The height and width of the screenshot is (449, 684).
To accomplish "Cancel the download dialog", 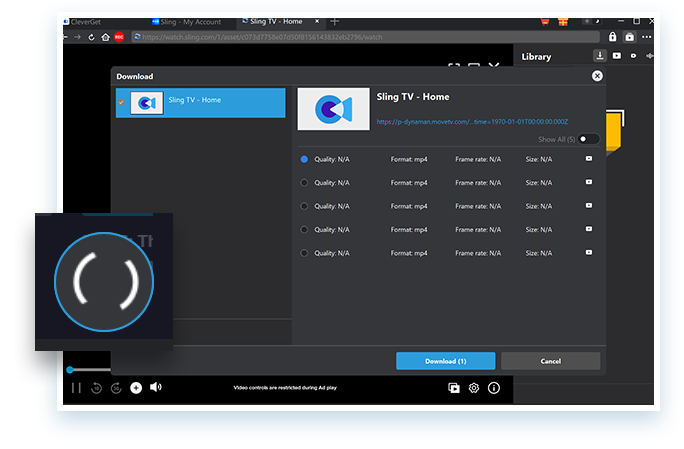I will click(x=551, y=361).
